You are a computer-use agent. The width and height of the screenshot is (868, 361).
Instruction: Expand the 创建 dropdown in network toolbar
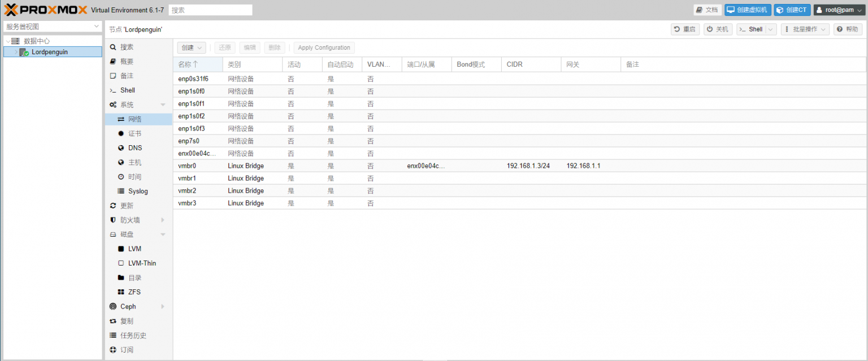click(191, 48)
